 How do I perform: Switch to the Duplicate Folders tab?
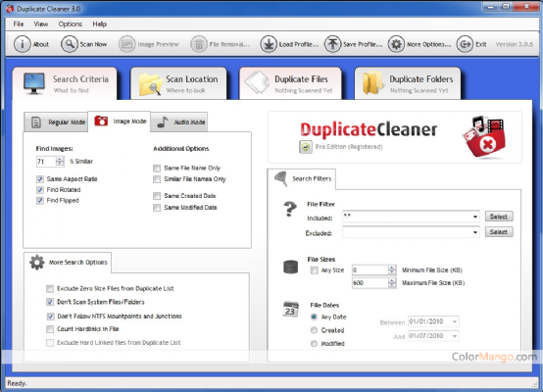pyautogui.click(x=408, y=83)
